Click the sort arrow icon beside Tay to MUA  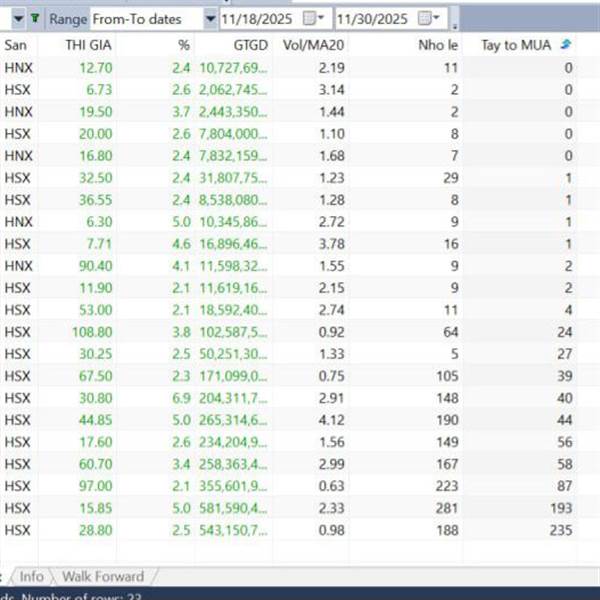[x=568, y=45]
